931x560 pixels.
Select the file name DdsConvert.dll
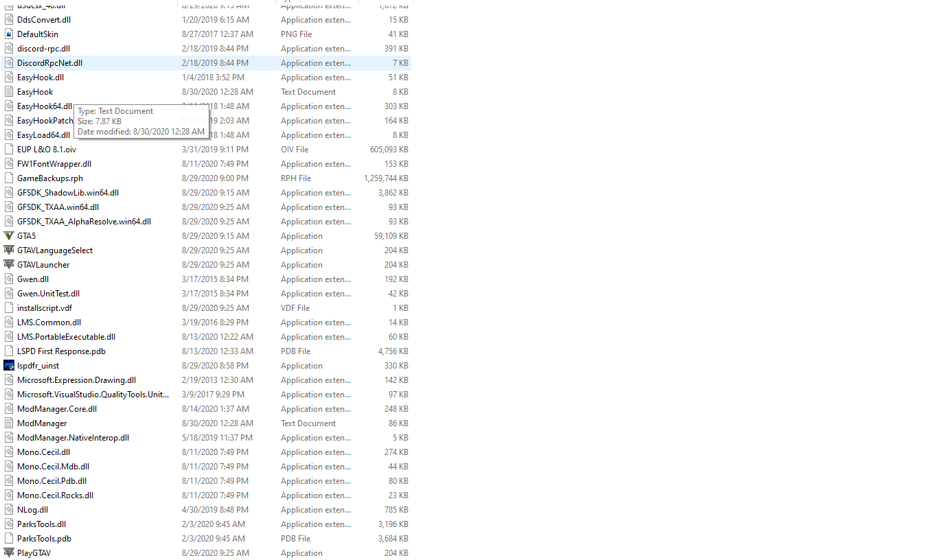coord(44,20)
